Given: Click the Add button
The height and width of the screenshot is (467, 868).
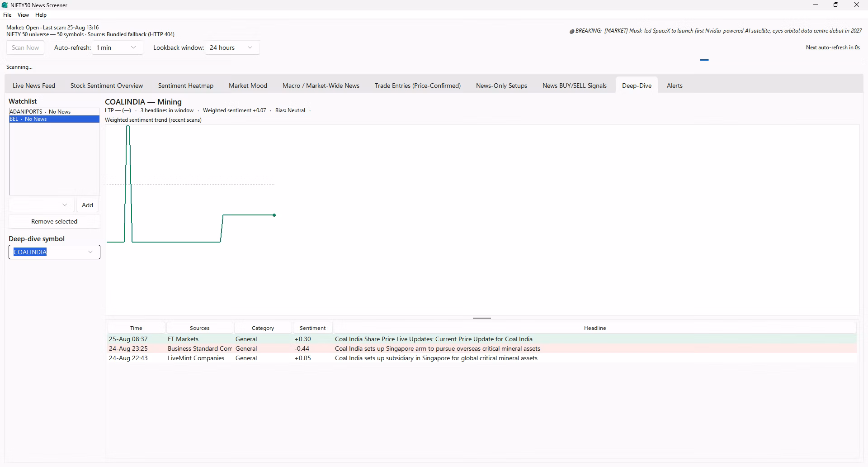Looking at the screenshot, I should pyautogui.click(x=87, y=205).
